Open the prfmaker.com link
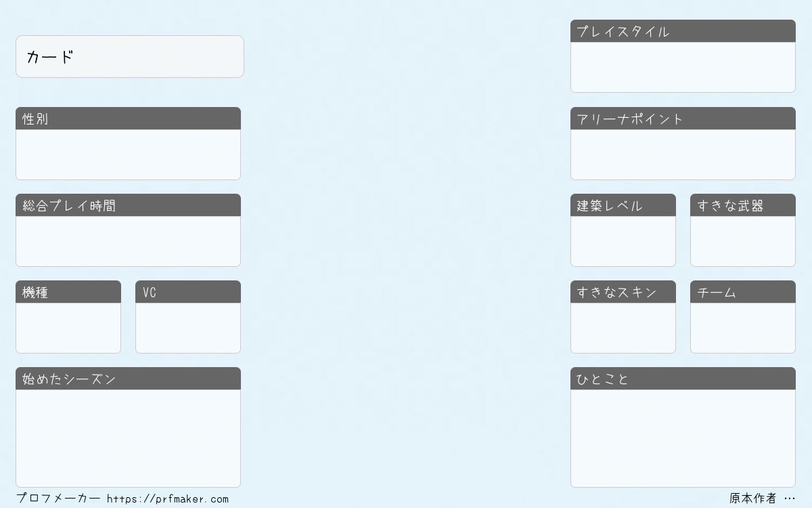 coord(168,499)
